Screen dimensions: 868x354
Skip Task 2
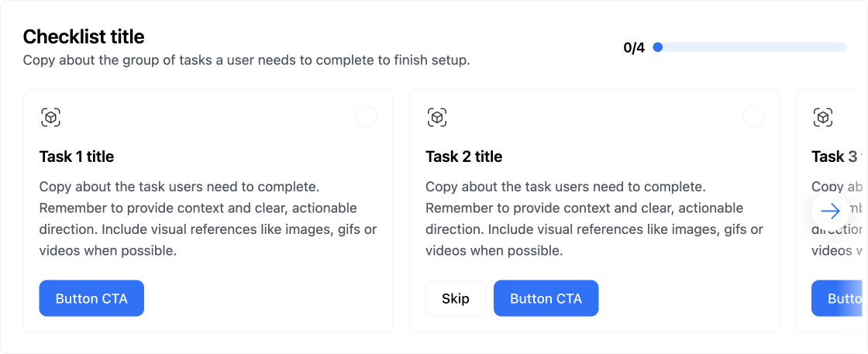[456, 298]
